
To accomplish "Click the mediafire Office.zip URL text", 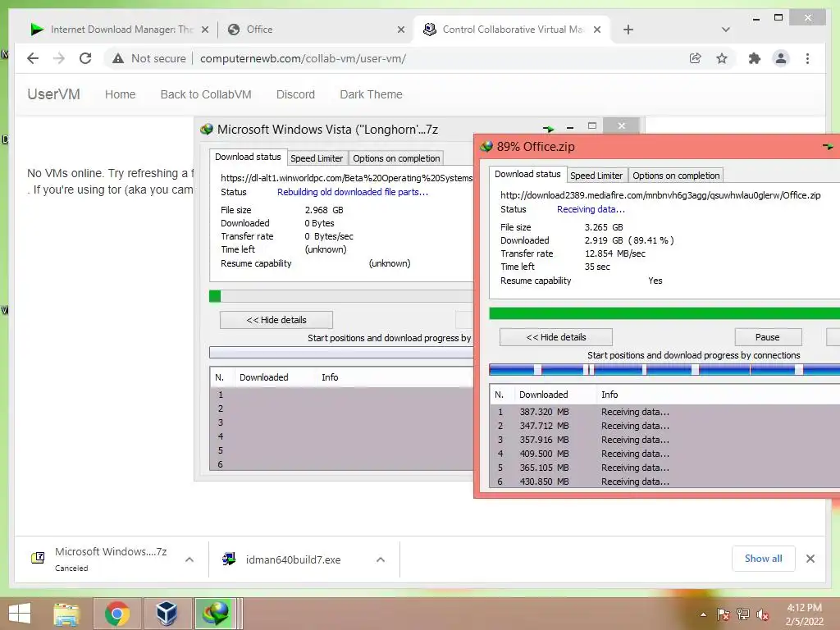I will pyautogui.click(x=660, y=195).
